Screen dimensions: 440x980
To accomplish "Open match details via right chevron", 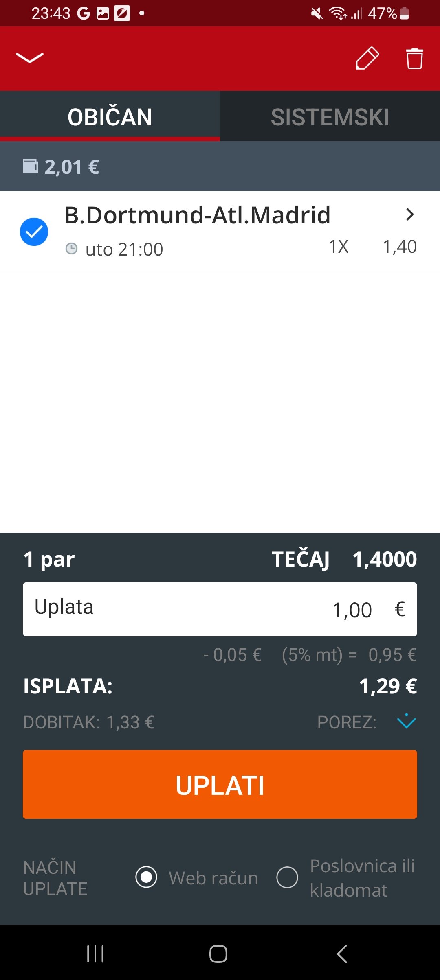I will (x=410, y=214).
